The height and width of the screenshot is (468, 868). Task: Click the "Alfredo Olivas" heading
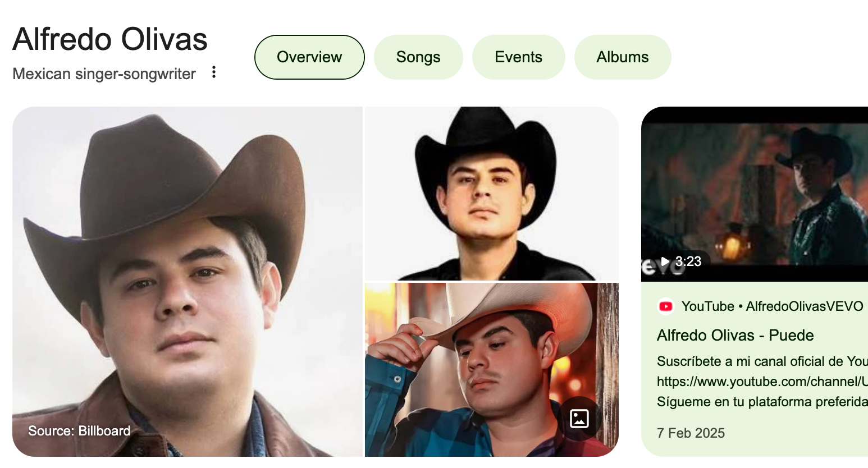[x=110, y=39]
